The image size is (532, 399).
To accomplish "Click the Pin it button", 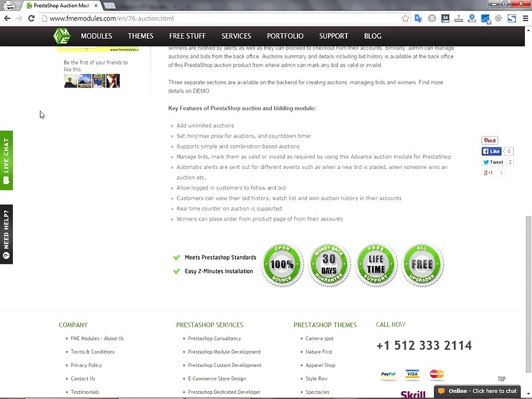I will point(489,140).
